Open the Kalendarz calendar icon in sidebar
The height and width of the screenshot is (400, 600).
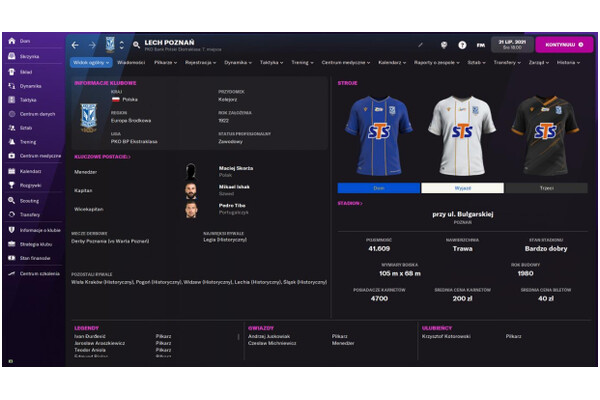click(11, 171)
